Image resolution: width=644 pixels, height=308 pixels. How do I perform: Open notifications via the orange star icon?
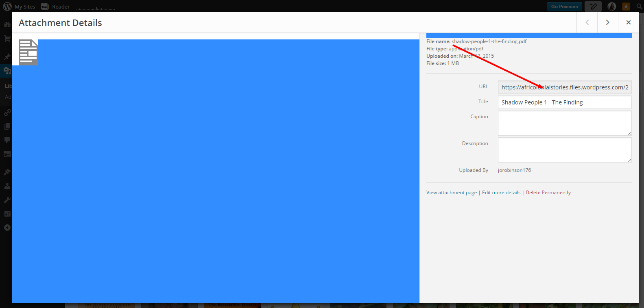pyautogui.click(x=626, y=7)
